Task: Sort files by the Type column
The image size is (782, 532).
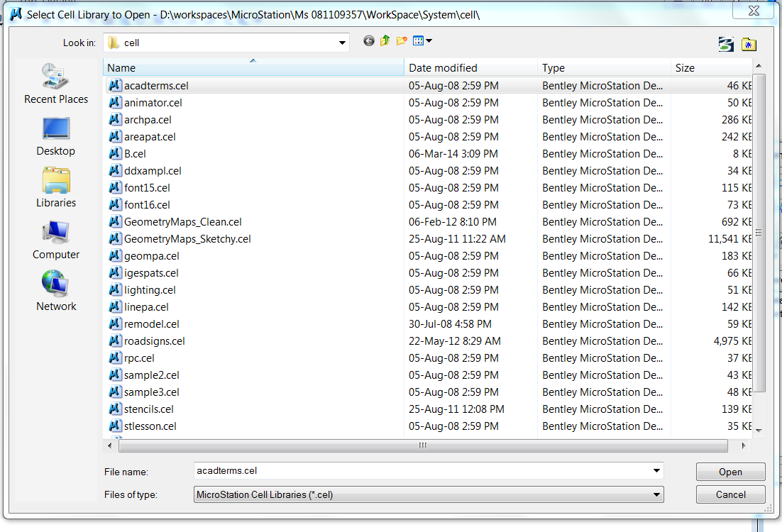Action: tap(605, 68)
